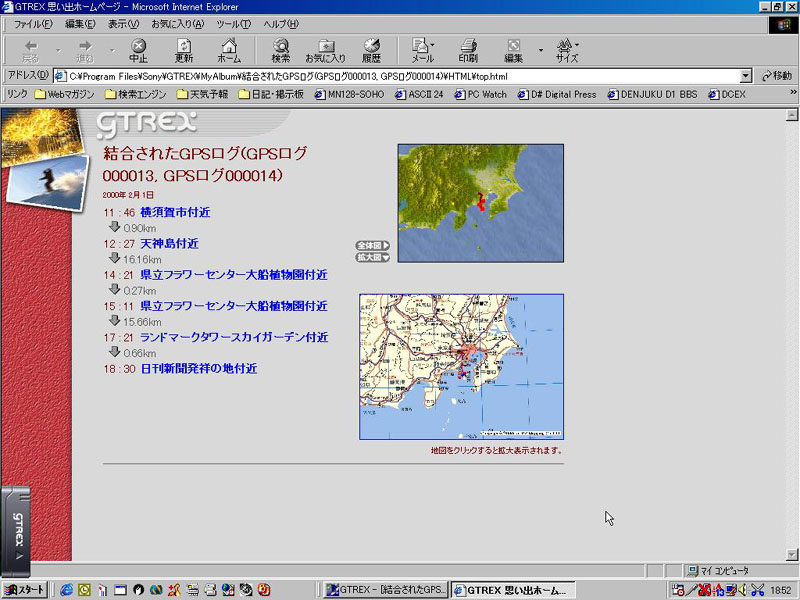The image size is (800, 600).
Task: Go to Home (ホーム) via toolbar icon
Action: point(229,50)
